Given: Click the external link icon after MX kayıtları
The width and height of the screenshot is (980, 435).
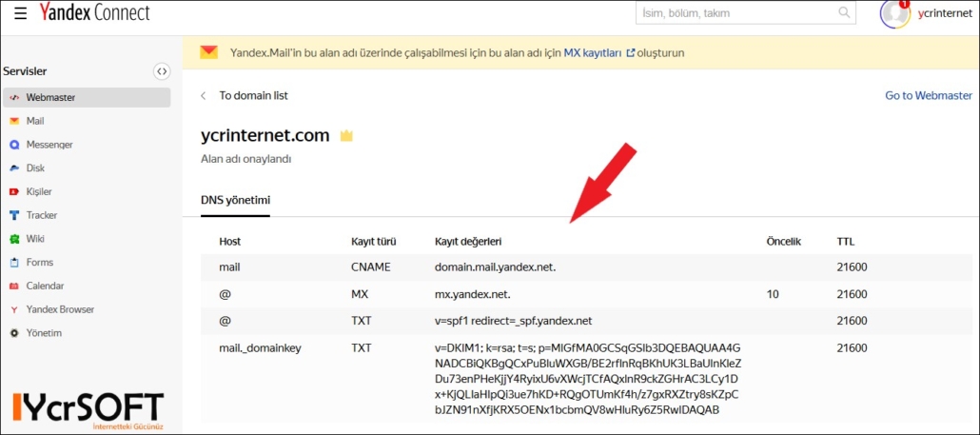Looking at the screenshot, I should pyautogui.click(x=630, y=53).
